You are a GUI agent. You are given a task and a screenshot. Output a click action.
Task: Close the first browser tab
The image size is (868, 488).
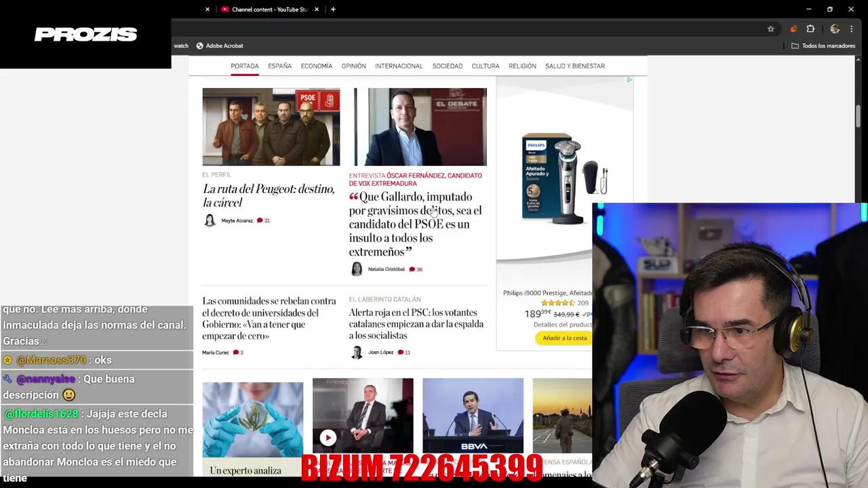[208, 9]
